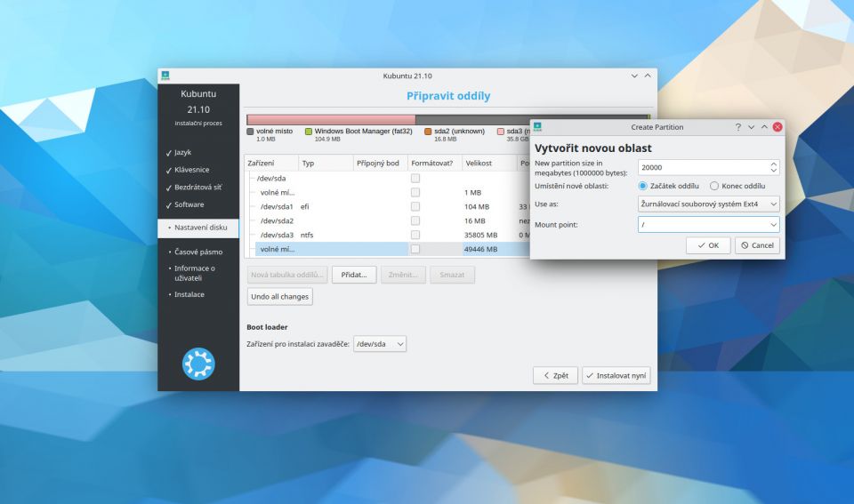Image resolution: width=854 pixels, height=504 pixels.
Task: Click the orange sda2 (unknown) legend swatch
Action: [428, 132]
